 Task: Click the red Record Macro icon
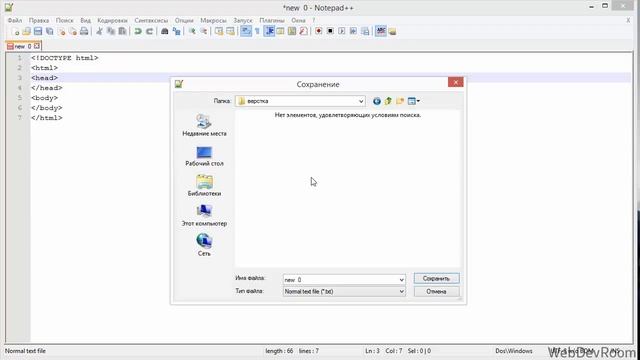[318, 31]
